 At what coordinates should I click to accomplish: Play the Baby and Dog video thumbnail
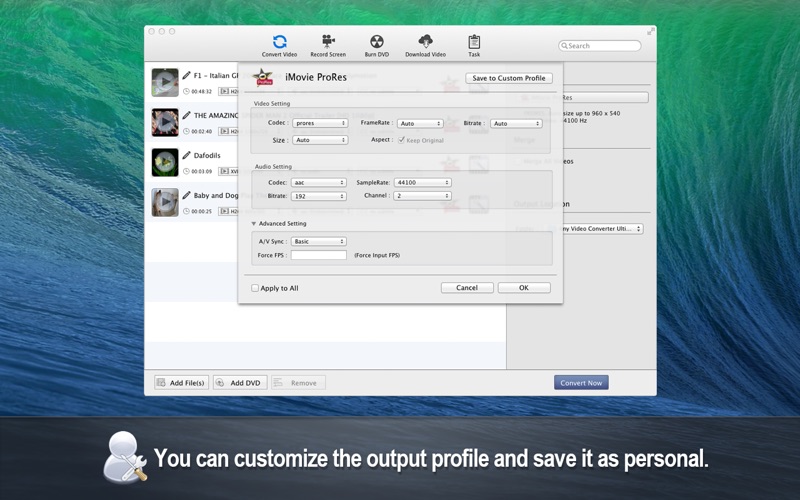(165, 202)
